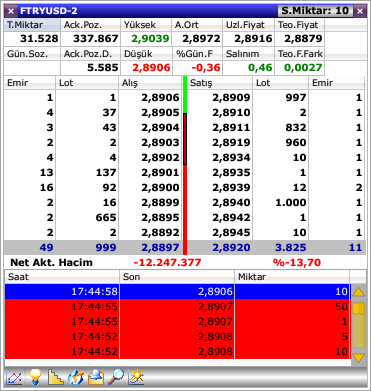Open the yellow staircase depth icon
371x391 pixels.
(x=55, y=377)
